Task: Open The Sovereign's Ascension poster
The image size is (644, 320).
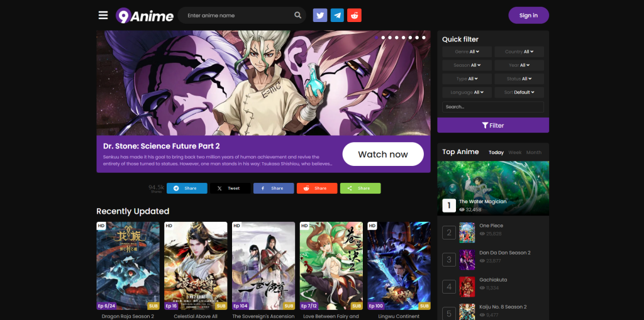Action: pyautogui.click(x=264, y=266)
